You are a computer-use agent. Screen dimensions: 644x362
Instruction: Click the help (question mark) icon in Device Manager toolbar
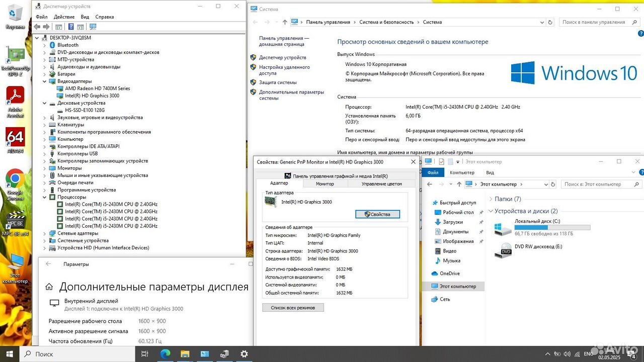tap(71, 27)
